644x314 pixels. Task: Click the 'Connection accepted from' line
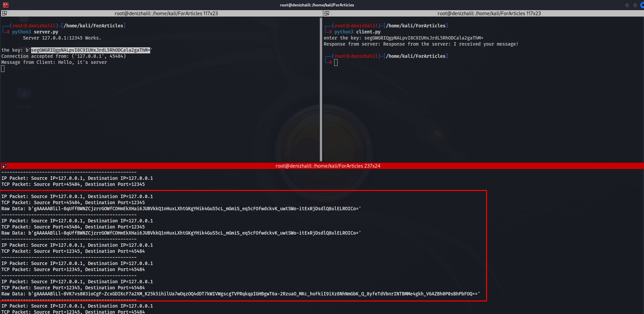(x=64, y=56)
